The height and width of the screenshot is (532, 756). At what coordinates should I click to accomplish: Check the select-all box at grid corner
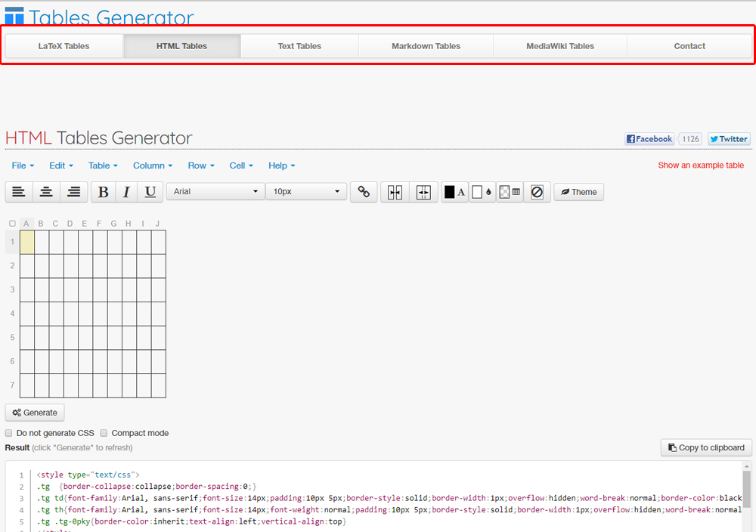coord(13,223)
